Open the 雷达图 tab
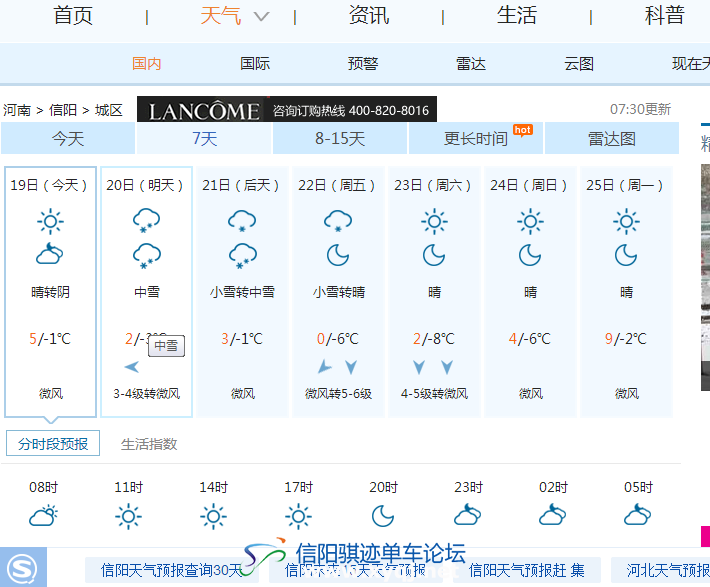The height and width of the screenshot is (587, 710). 611,139
